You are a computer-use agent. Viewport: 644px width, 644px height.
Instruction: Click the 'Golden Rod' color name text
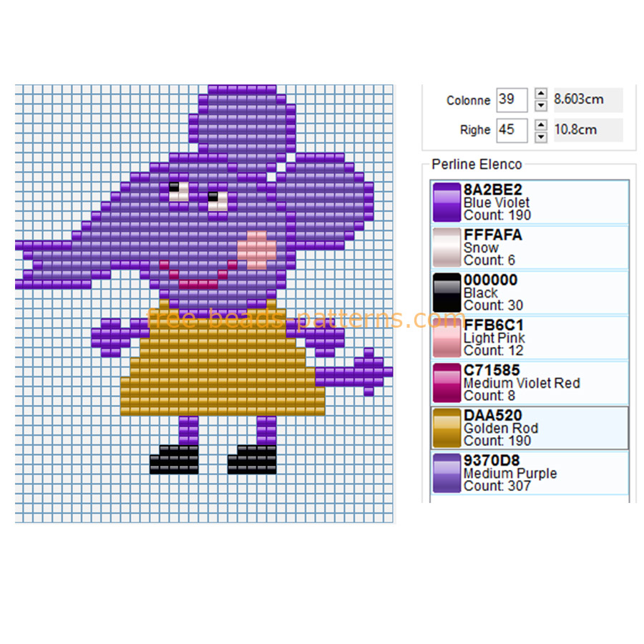coord(501,429)
